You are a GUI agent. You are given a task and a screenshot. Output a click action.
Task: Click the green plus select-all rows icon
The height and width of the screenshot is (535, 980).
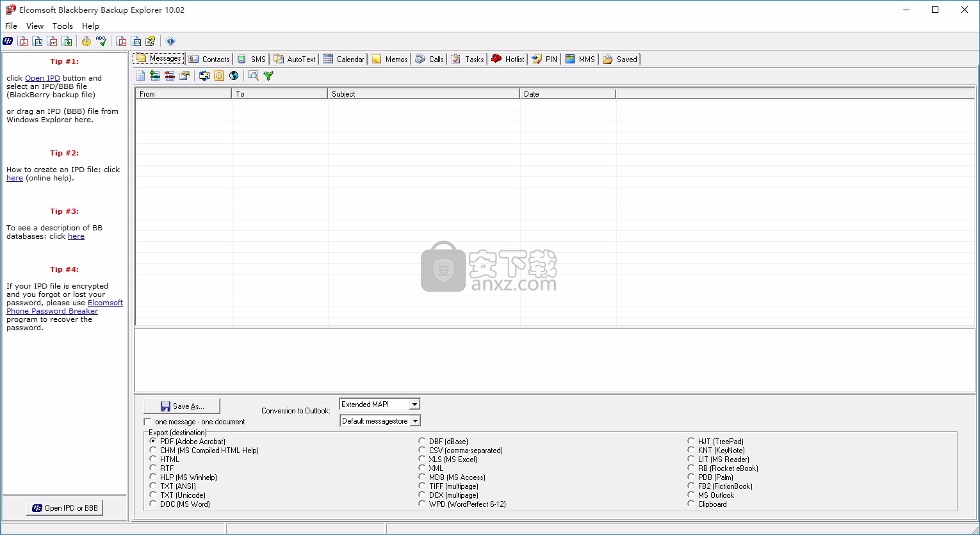coord(155,76)
